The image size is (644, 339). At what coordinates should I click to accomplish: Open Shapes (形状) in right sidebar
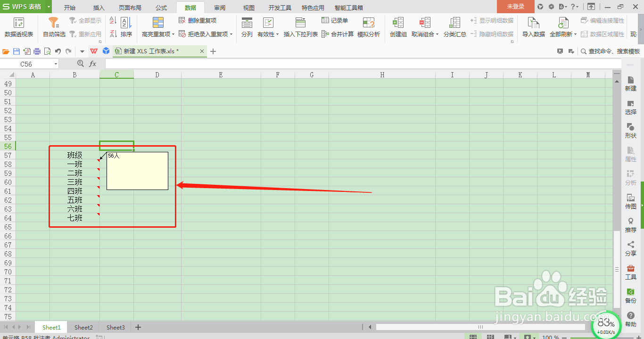[x=630, y=131]
